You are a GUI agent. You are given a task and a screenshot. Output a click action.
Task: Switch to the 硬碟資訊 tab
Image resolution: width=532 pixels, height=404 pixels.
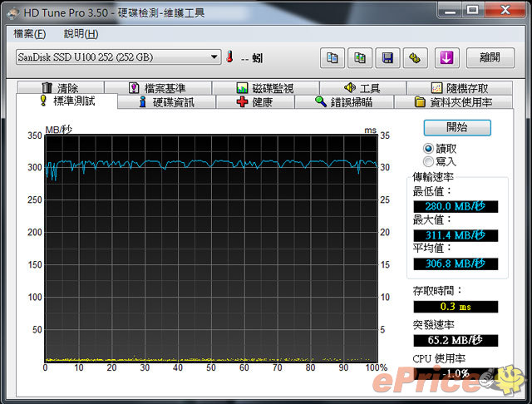pos(166,102)
